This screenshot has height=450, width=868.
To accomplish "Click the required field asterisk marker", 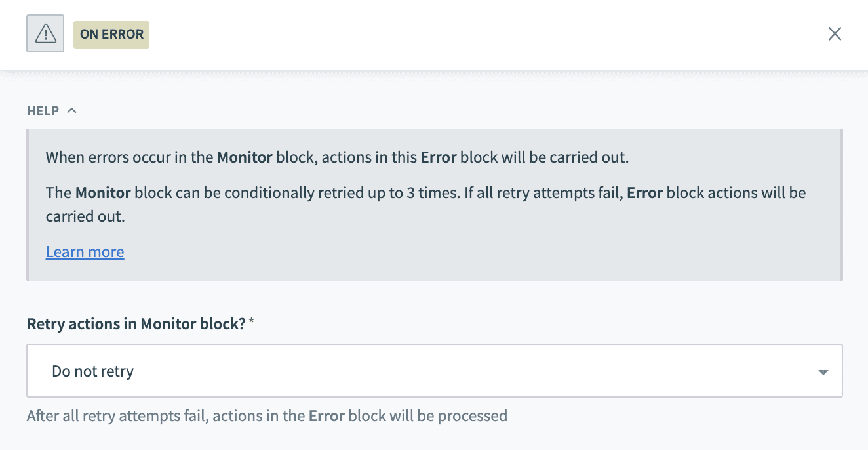I will pyautogui.click(x=251, y=322).
